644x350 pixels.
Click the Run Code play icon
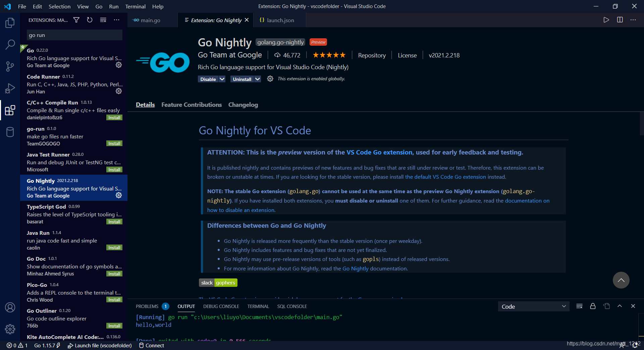click(x=606, y=20)
